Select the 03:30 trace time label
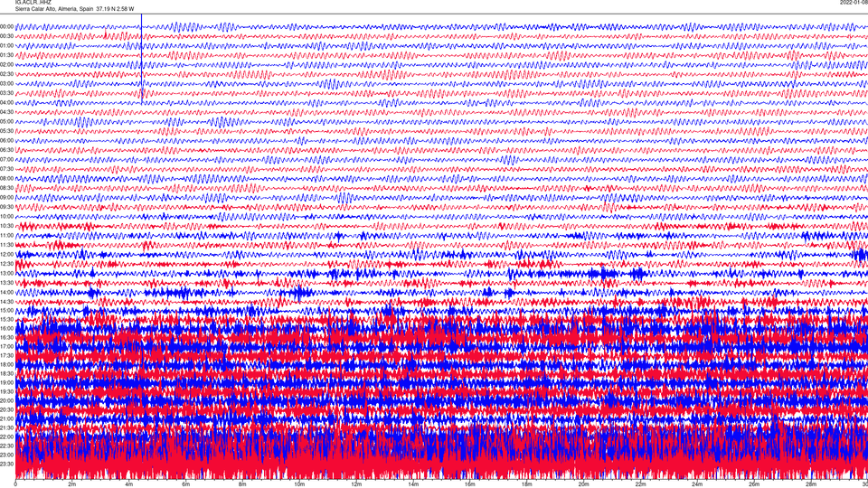Screen dimensions: 868x488 tap(6, 93)
